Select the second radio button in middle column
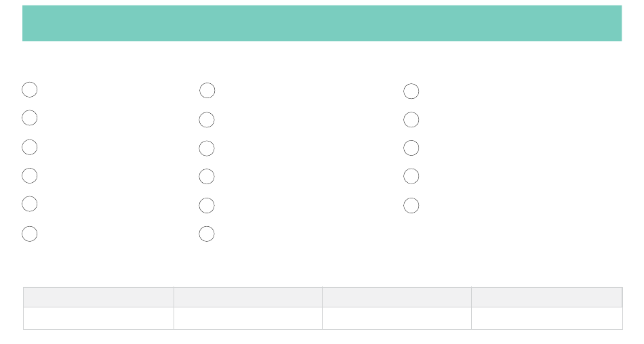 coord(207,120)
